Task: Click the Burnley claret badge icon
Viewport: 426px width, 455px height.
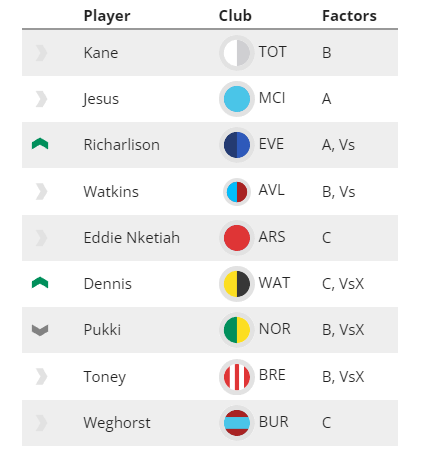Action: click(237, 423)
